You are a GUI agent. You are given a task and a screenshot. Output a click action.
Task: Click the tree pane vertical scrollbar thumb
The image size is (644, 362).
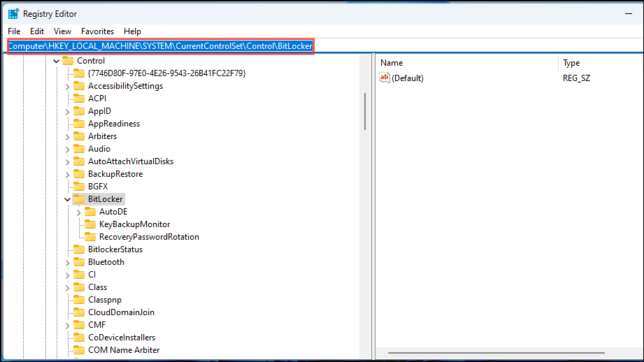point(365,111)
